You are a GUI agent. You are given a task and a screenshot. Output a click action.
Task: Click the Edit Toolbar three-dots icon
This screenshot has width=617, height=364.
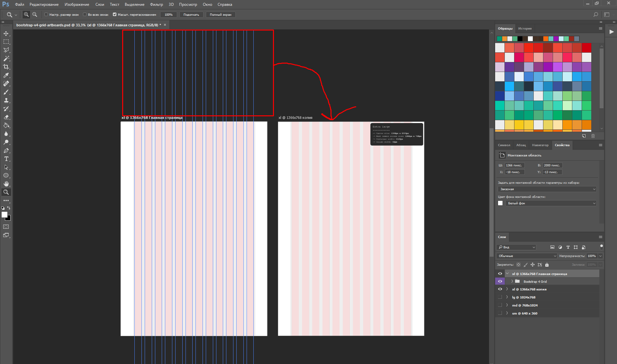pos(6,200)
